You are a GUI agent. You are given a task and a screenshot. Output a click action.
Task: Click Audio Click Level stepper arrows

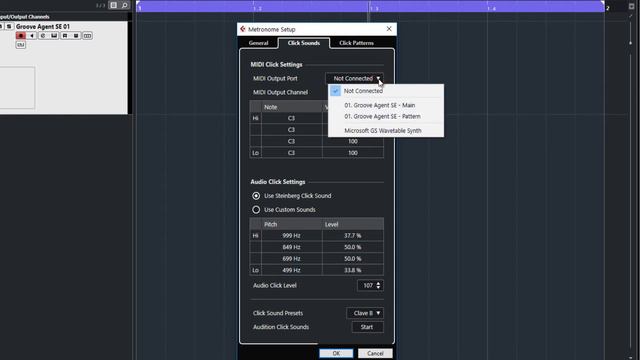378,286
